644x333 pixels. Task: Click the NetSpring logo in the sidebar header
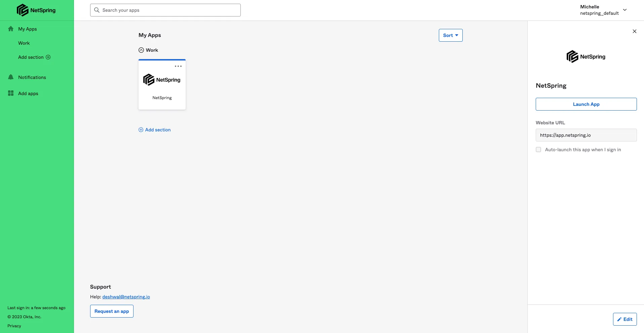36,10
